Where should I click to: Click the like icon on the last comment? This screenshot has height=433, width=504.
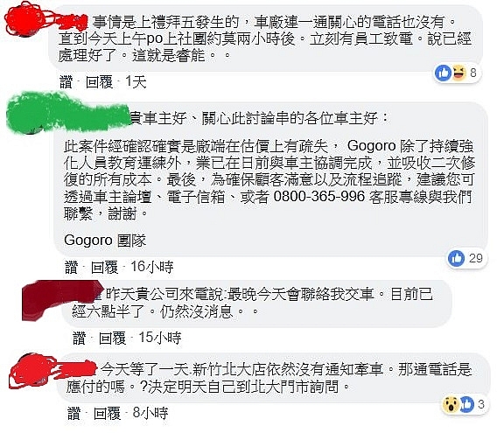[466, 404]
